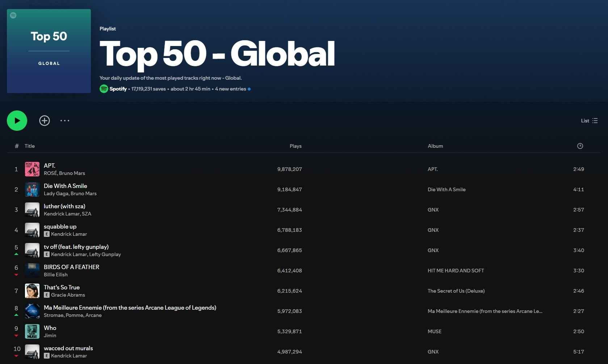Click the Title column header
This screenshot has width=608, height=364.
tap(30, 146)
